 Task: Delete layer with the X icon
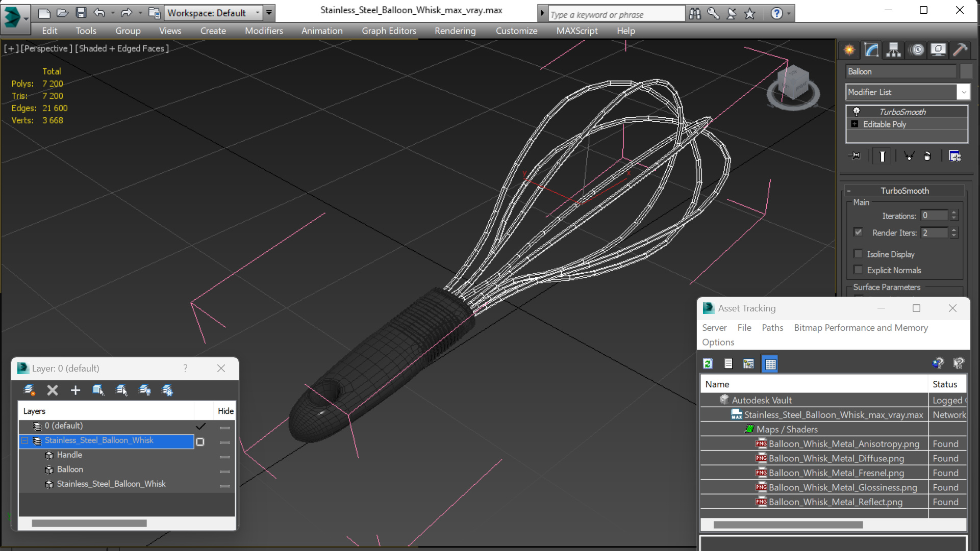point(52,390)
